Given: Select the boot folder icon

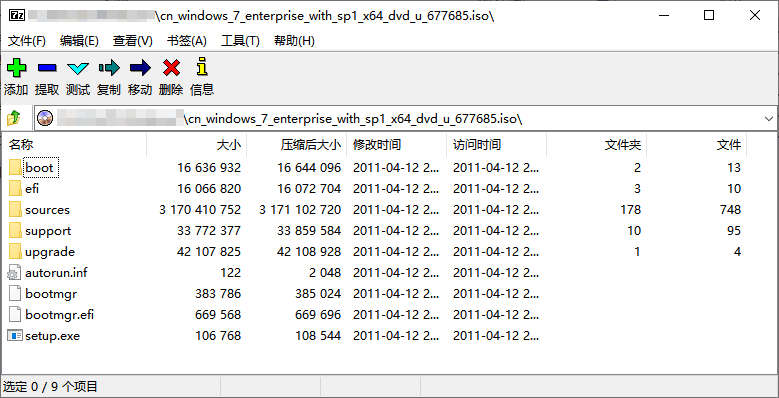Looking at the screenshot, I should click(x=15, y=167).
